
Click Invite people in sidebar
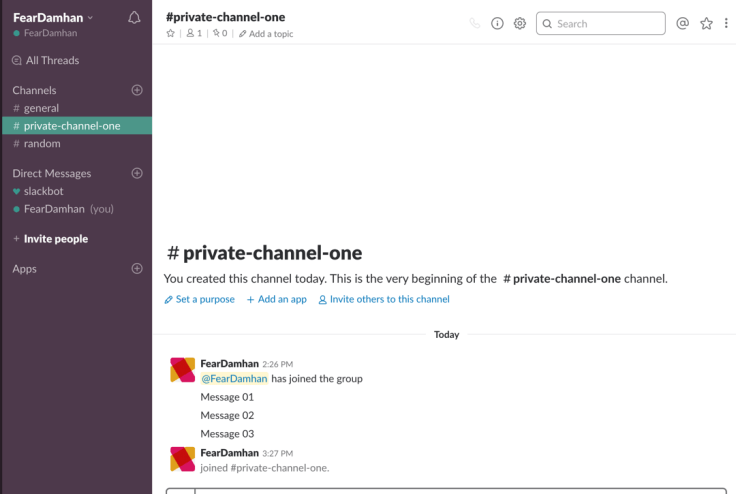tap(55, 239)
